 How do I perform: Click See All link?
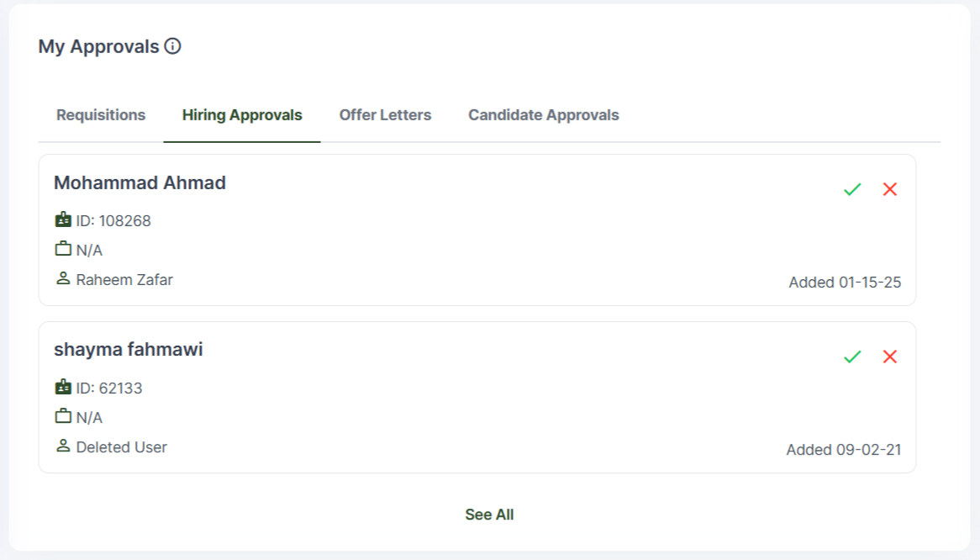[489, 515]
